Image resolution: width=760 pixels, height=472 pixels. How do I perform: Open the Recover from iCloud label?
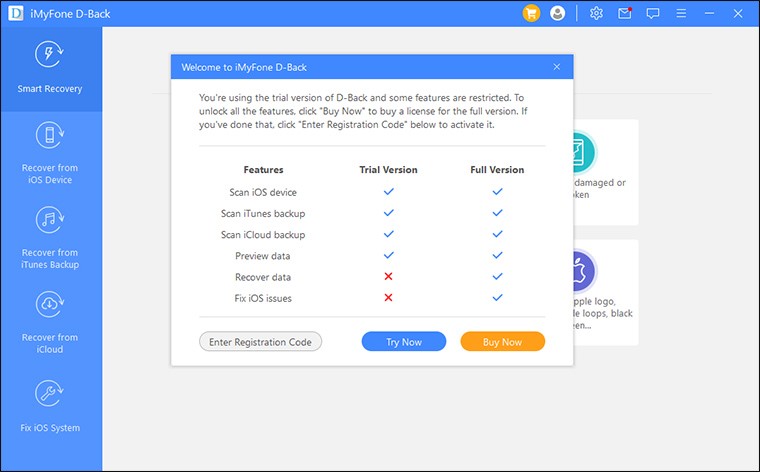(x=50, y=343)
